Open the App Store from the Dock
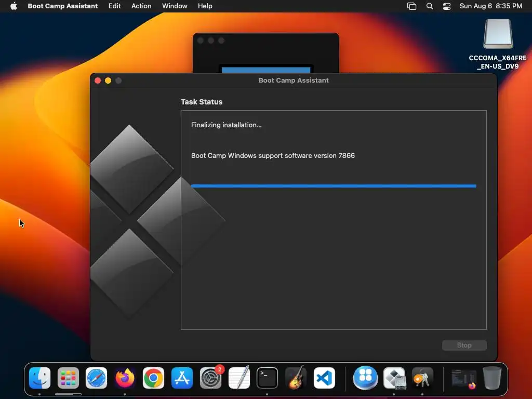 pyautogui.click(x=182, y=378)
